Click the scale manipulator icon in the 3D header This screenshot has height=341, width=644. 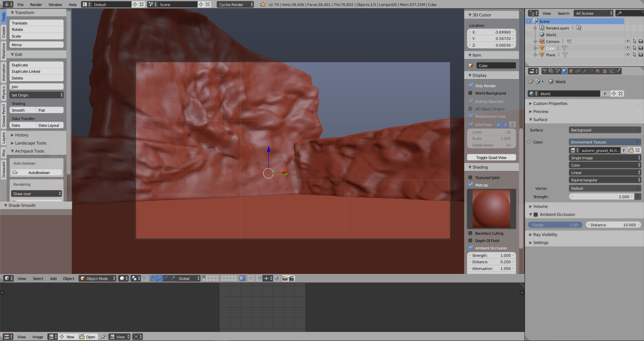click(x=172, y=278)
